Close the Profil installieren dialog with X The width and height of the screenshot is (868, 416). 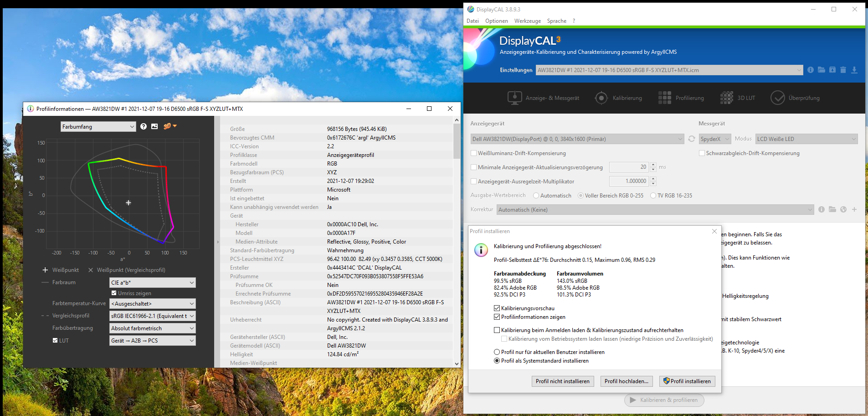pyautogui.click(x=714, y=231)
